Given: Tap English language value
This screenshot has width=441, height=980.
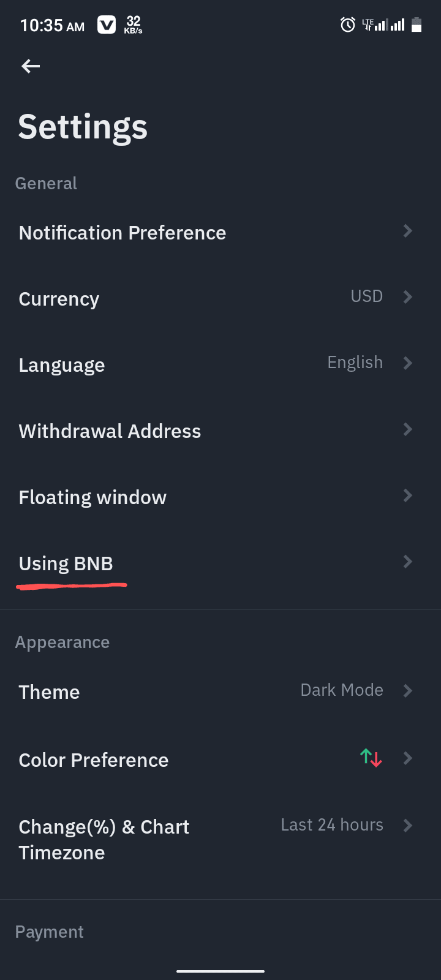Looking at the screenshot, I should 355,363.
